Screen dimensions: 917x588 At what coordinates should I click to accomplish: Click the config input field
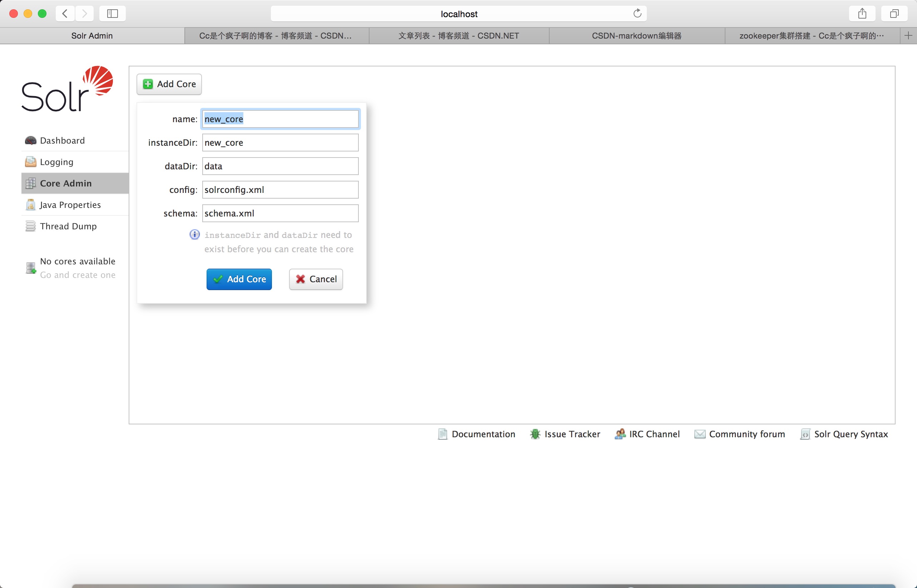click(280, 190)
